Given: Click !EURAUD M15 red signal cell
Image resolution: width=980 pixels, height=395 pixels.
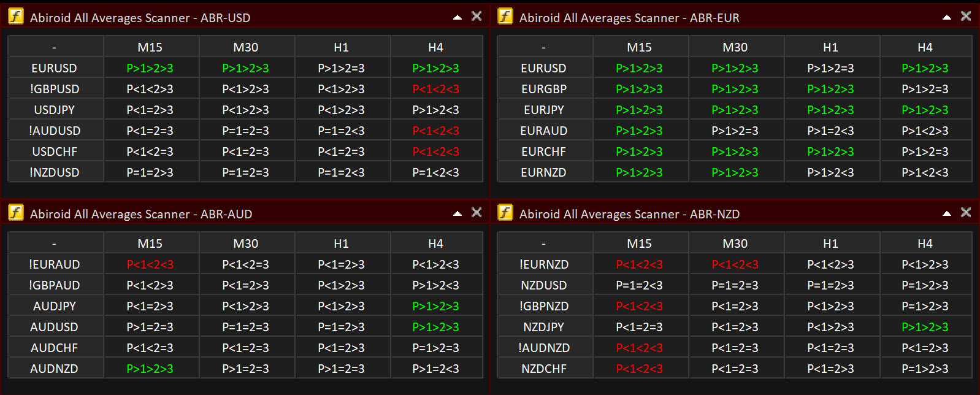Looking at the screenshot, I should (x=150, y=264).
